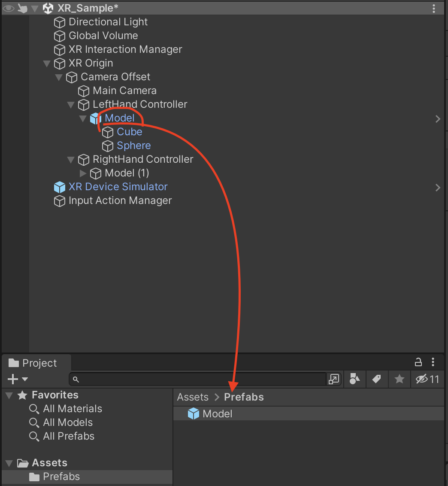
Task: Collapse the Camera Offset foldout triangle
Action: 59,77
